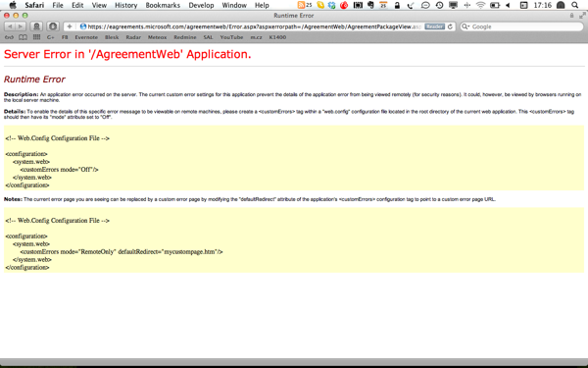Open the display mirroring menu icon
The width and height of the screenshot is (588, 368).
454,5
